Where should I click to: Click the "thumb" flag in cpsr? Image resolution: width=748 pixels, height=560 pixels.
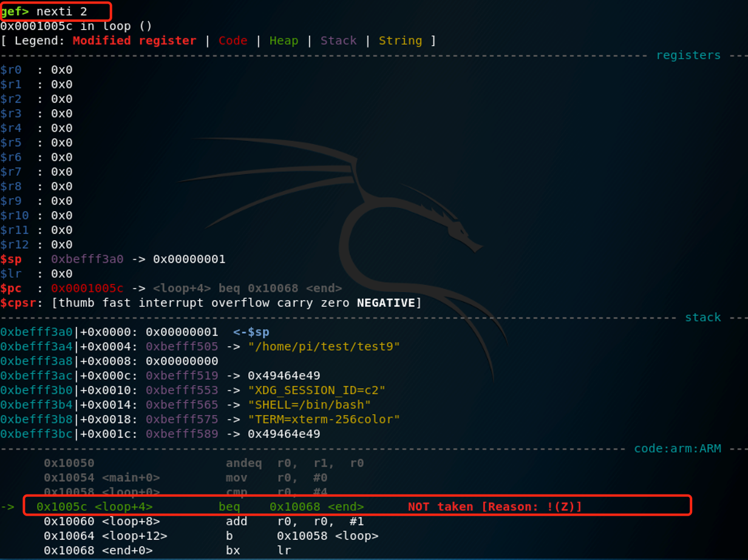(x=76, y=303)
